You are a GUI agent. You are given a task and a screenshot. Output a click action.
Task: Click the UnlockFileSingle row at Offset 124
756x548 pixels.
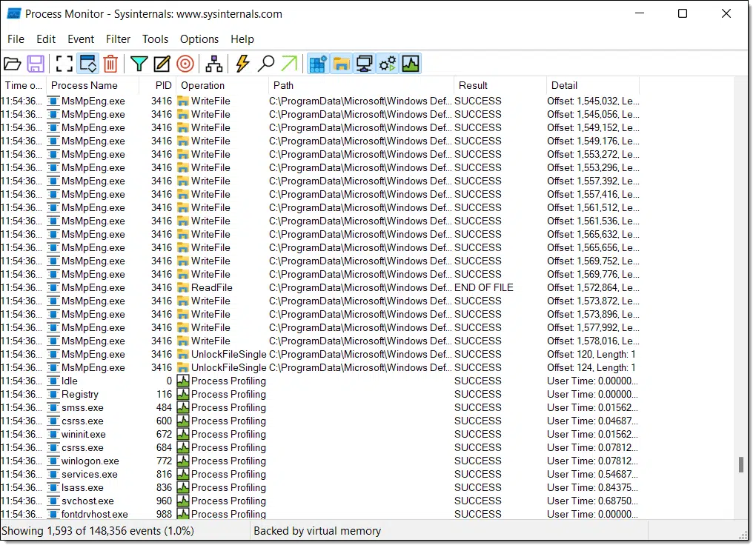(320, 367)
